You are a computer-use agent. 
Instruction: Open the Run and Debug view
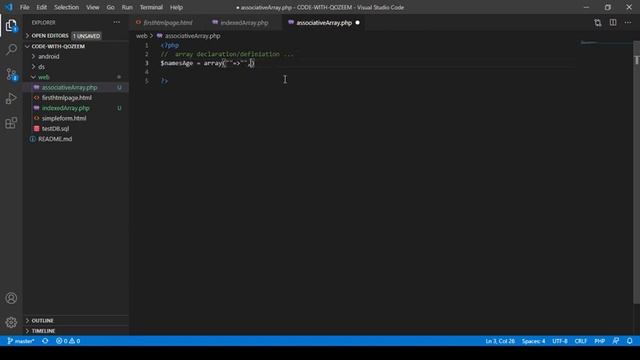(x=11, y=98)
